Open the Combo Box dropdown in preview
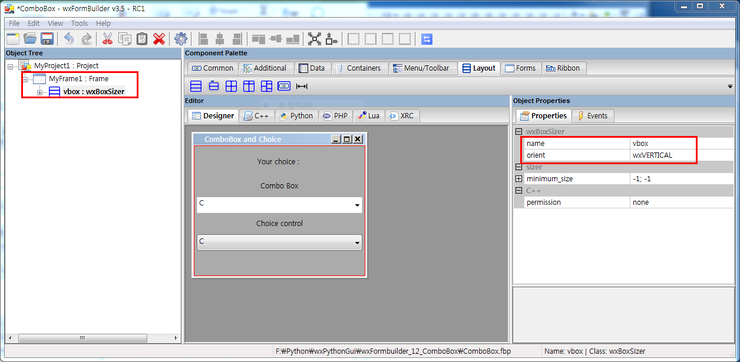The height and width of the screenshot is (362, 740). click(357, 205)
